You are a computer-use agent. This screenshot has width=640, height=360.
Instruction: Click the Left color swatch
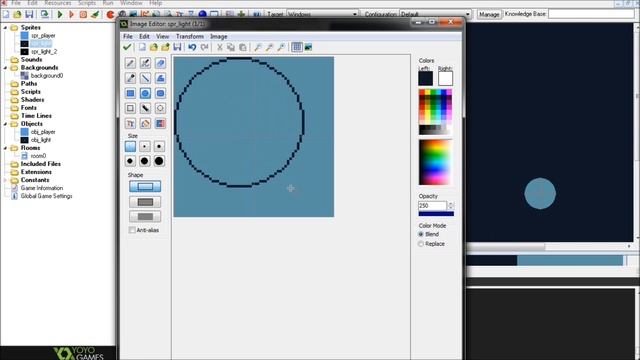pos(425,78)
